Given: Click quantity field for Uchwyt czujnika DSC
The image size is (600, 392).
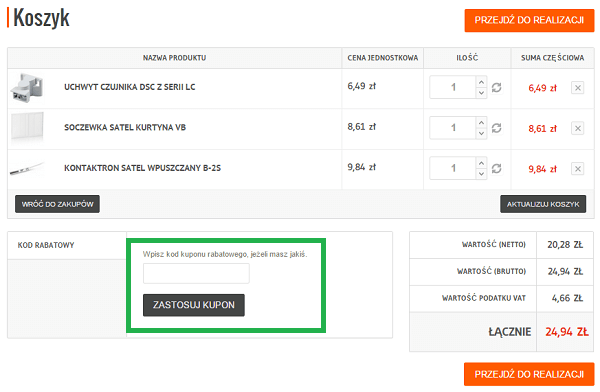Looking at the screenshot, I should (x=453, y=87).
